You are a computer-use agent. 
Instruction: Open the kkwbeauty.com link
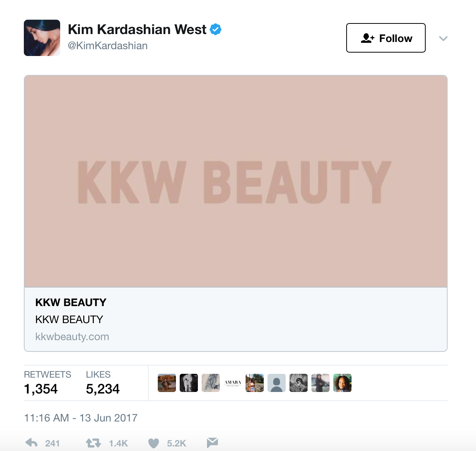(x=72, y=336)
